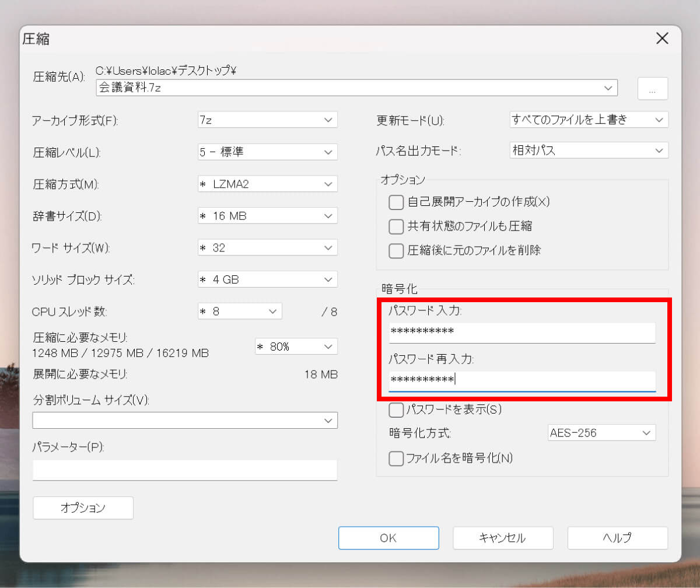Click the パスワード入力 field
The width and height of the screenshot is (700, 588).
[522, 332]
